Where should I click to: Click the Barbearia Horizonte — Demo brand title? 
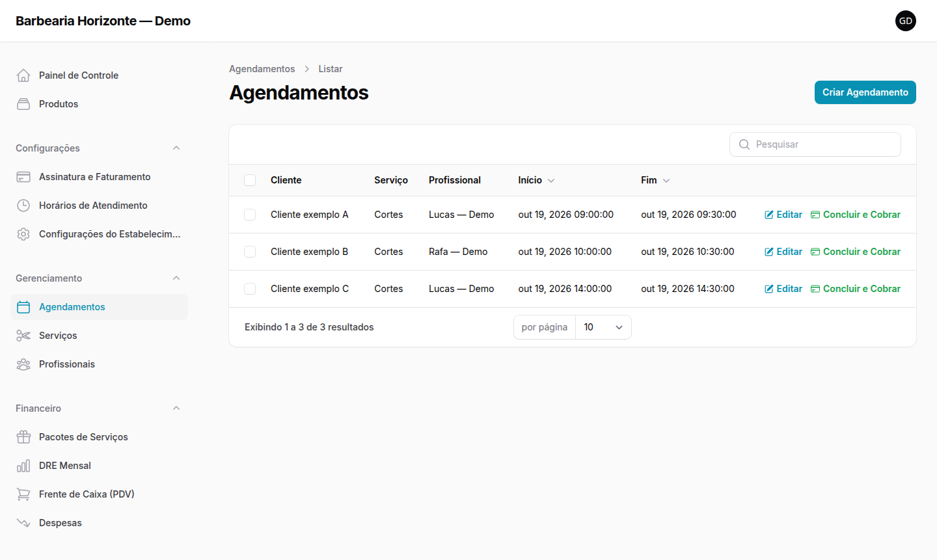click(103, 21)
